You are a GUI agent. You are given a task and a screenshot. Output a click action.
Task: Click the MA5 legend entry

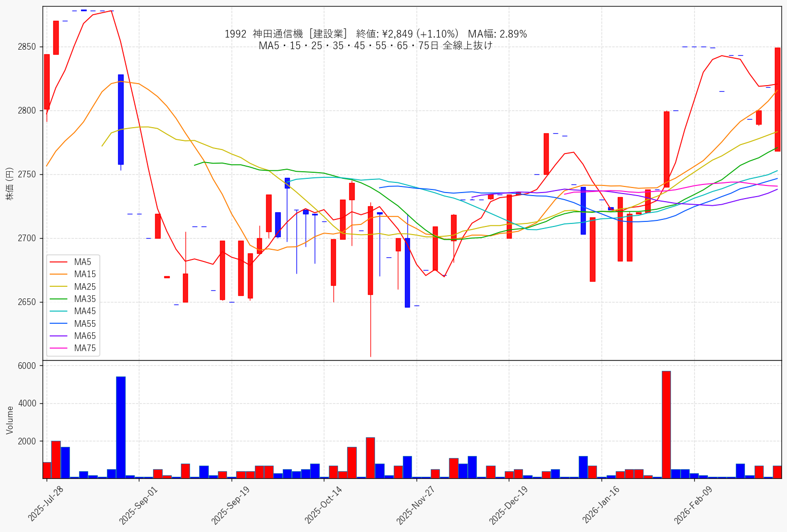click(x=71, y=262)
